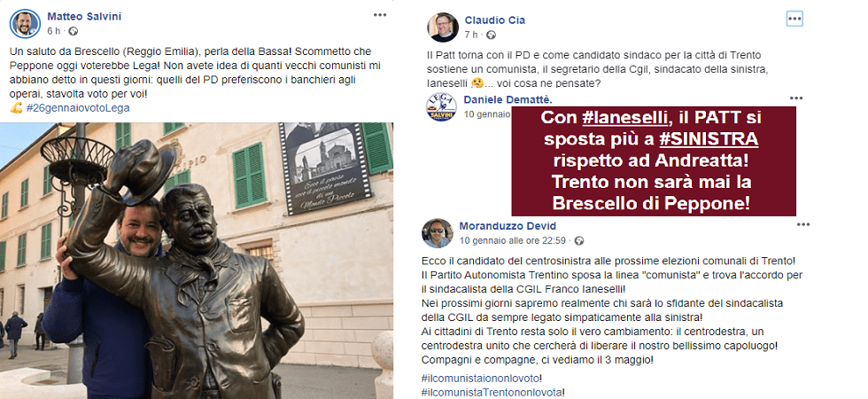Open the Matteo Salvini name link
Screen dimensions: 868x399
tap(84, 17)
